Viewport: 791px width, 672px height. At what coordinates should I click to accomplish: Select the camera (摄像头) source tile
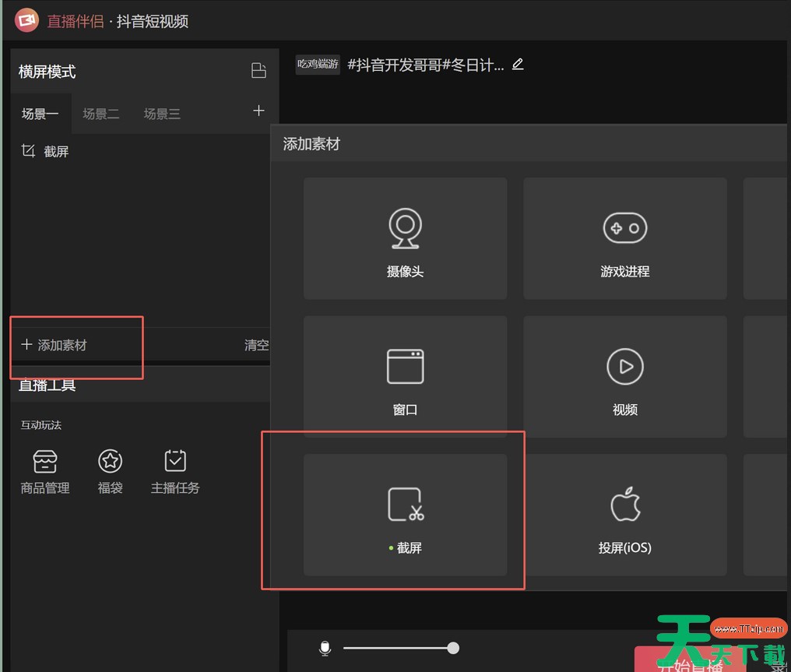405,238
